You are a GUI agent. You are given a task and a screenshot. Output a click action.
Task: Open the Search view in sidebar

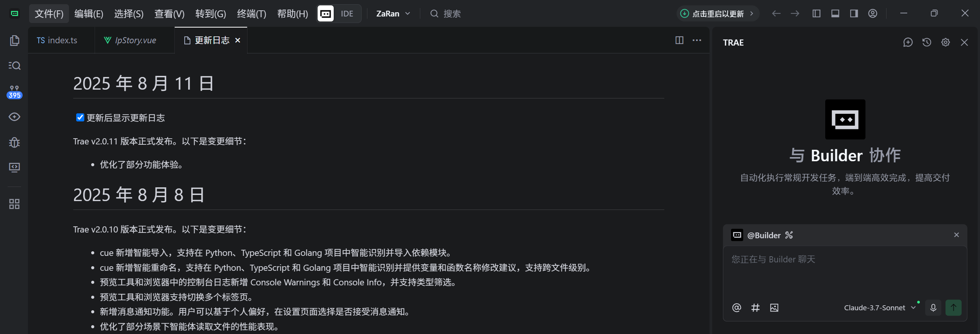point(15,65)
